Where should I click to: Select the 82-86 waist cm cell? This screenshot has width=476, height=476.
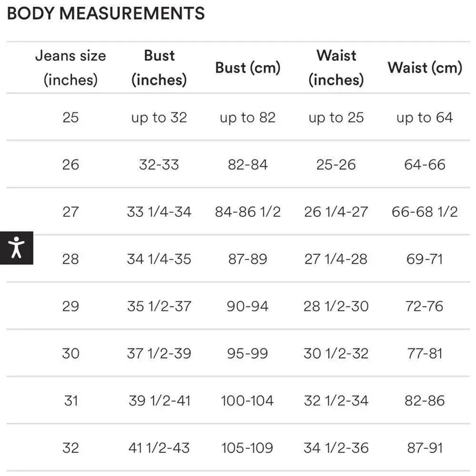425,400
